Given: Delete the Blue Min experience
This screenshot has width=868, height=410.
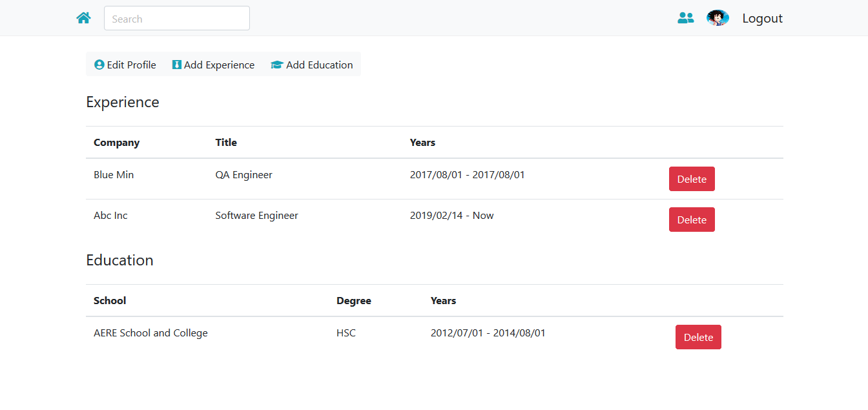Looking at the screenshot, I should (692, 179).
